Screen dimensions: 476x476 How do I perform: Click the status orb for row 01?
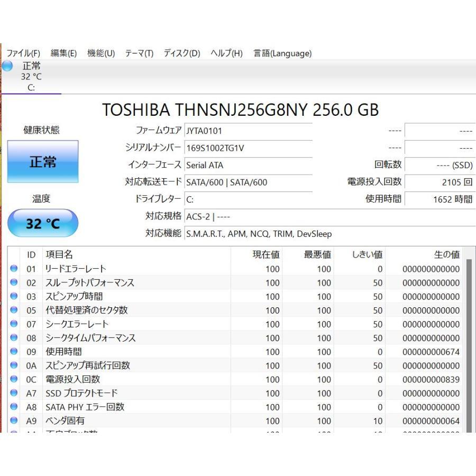coord(14,268)
